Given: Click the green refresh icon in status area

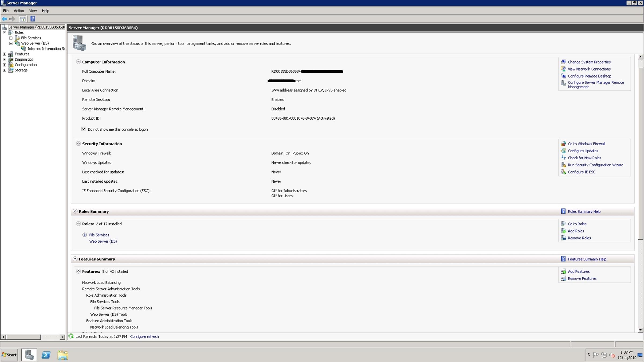Looking at the screenshot, I should [x=71, y=336].
